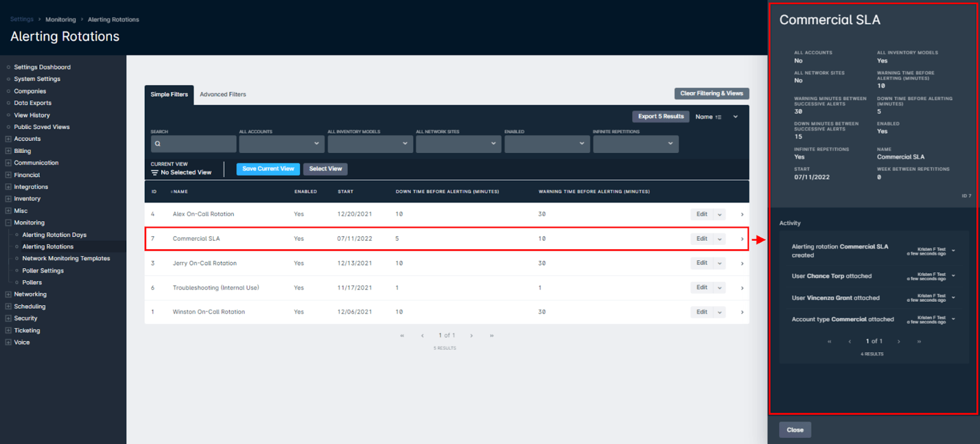Go to previous page in table pagination
980x444 pixels.
(422, 336)
